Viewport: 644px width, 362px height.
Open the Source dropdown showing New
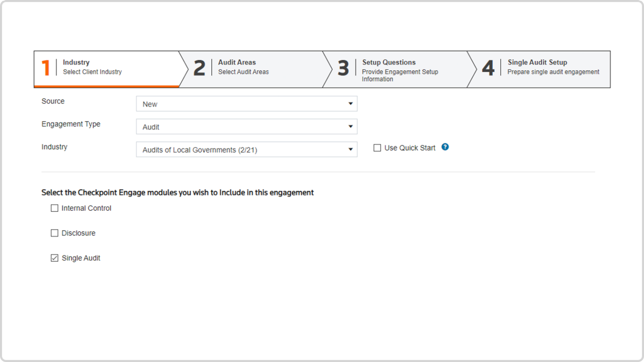coord(247,104)
